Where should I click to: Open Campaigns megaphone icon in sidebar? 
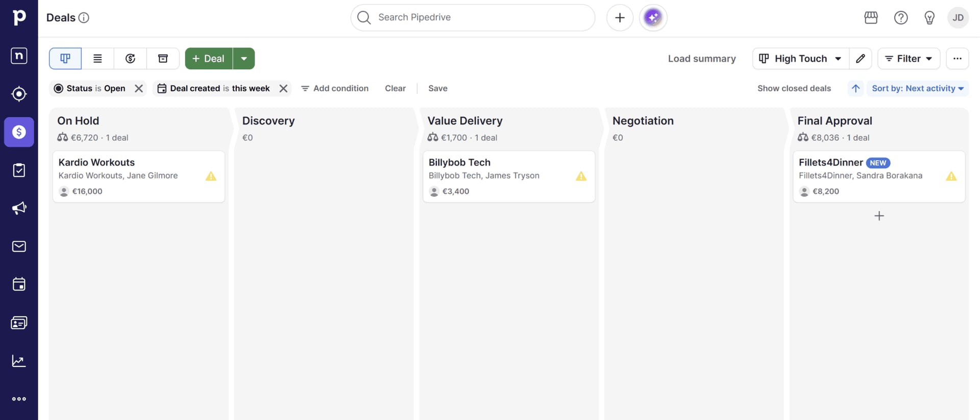pos(19,208)
